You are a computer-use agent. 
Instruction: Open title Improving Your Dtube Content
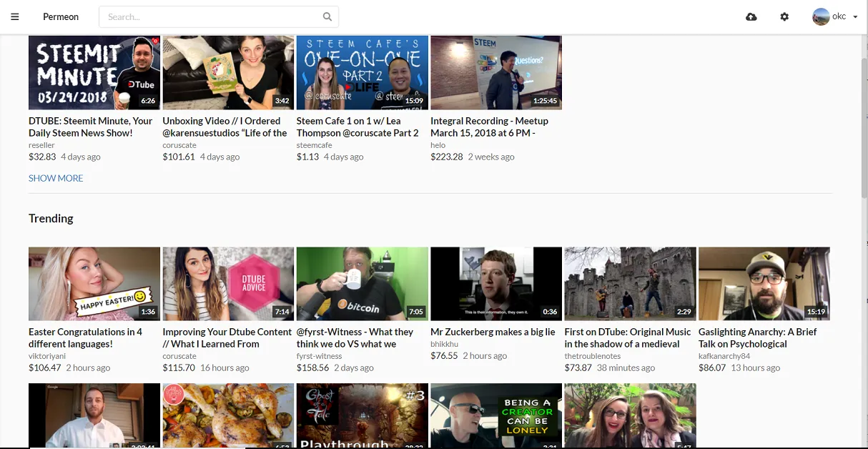[227, 337]
